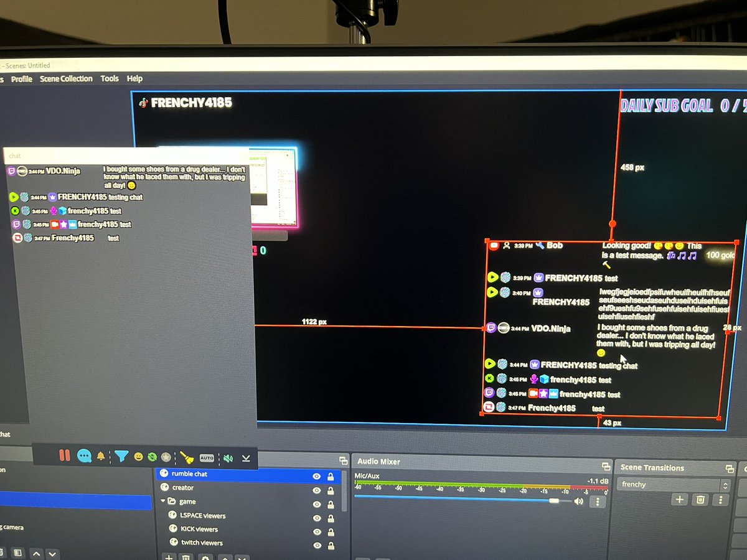747x560 pixels.
Task: Collapse chat toolbar with the down-arrow icon
Action: [246, 458]
